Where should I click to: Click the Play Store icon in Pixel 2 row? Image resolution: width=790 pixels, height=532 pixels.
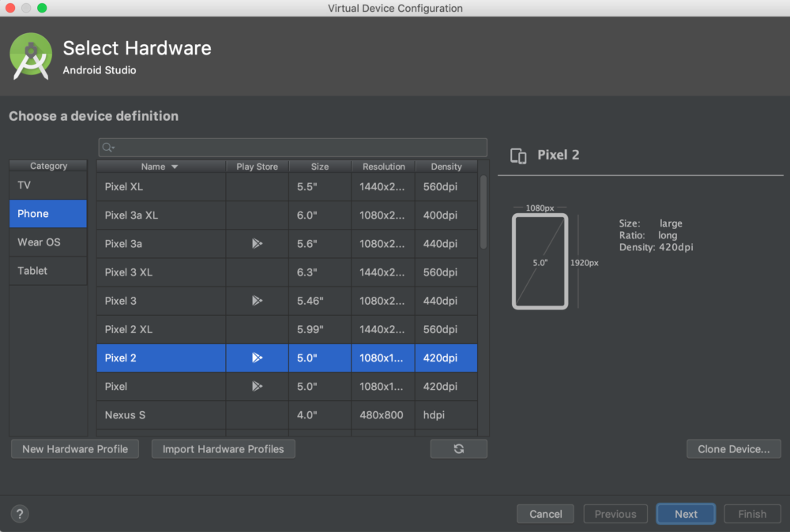pos(257,358)
